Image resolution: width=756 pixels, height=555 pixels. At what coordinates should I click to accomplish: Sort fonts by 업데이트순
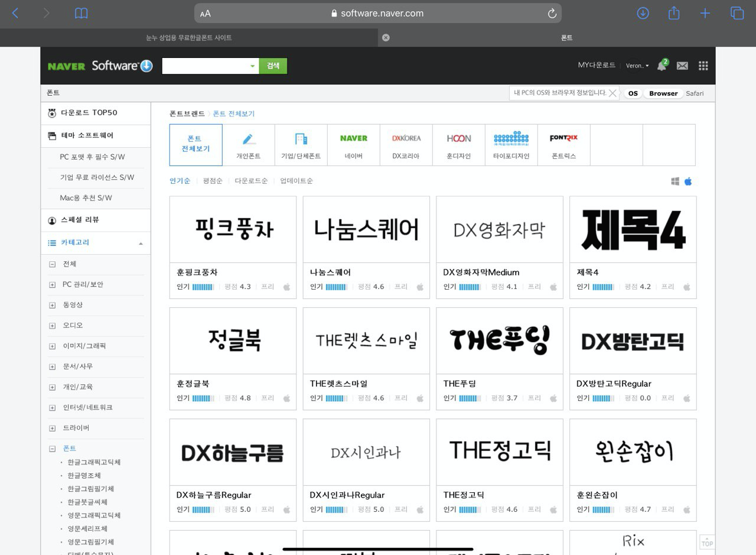(x=296, y=181)
